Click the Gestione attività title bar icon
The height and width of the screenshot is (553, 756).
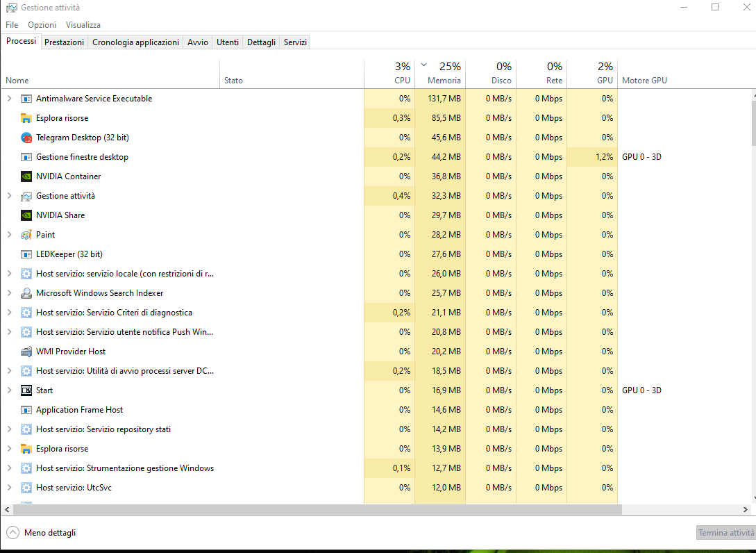[x=11, y=8]
